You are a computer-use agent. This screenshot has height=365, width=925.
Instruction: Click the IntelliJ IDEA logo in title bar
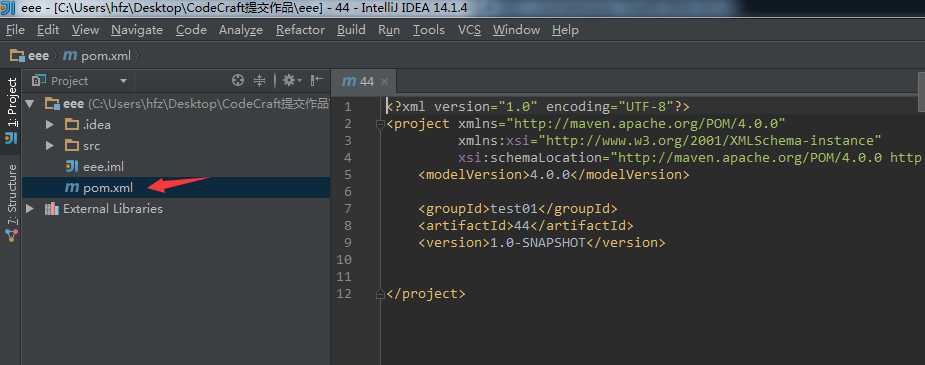point(8,8)
